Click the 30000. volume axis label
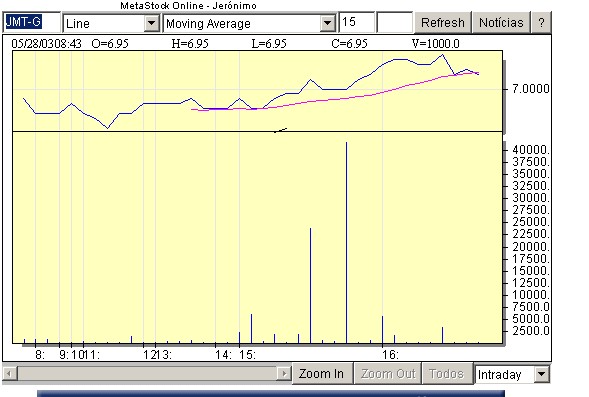 click(x=531, y=198)
